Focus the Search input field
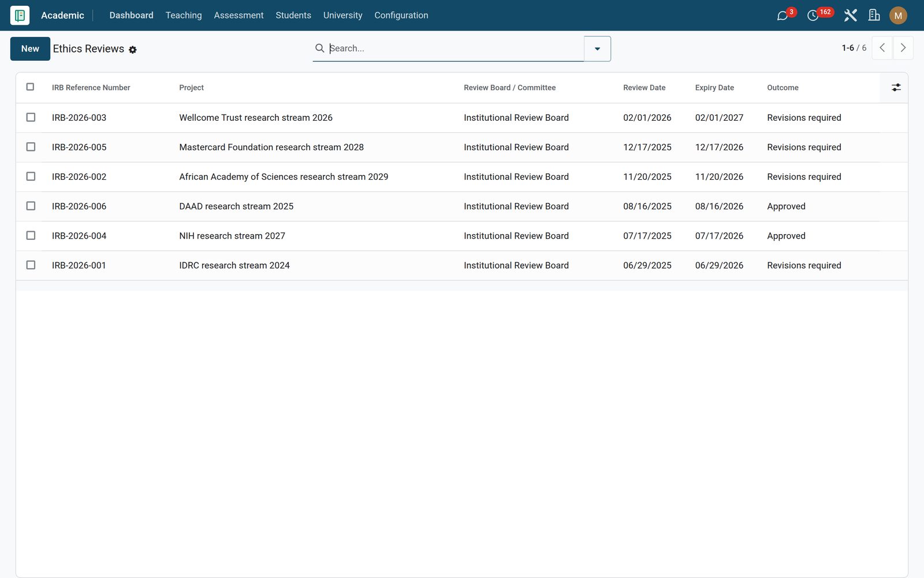 click(455, 49)
